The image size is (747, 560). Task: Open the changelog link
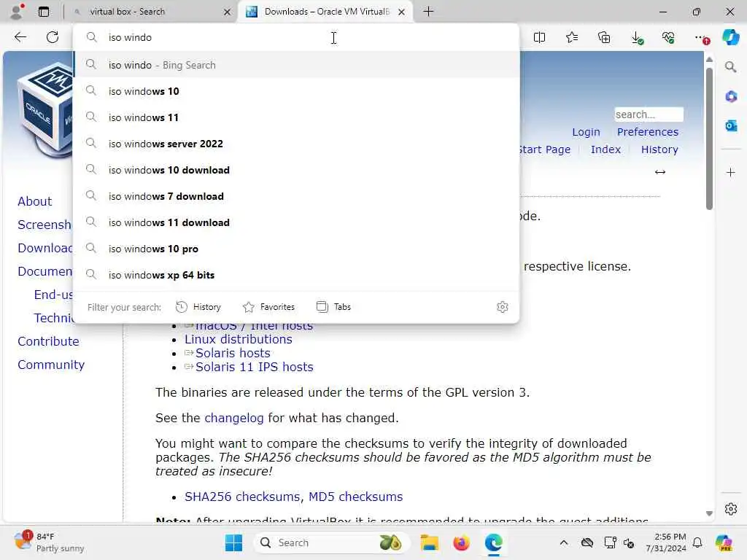pos(234,418)
